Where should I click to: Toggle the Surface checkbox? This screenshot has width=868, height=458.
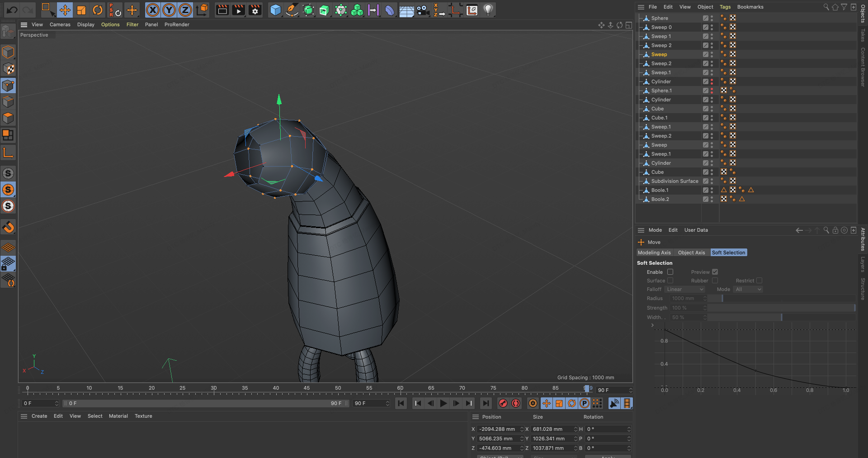[670, 281]
